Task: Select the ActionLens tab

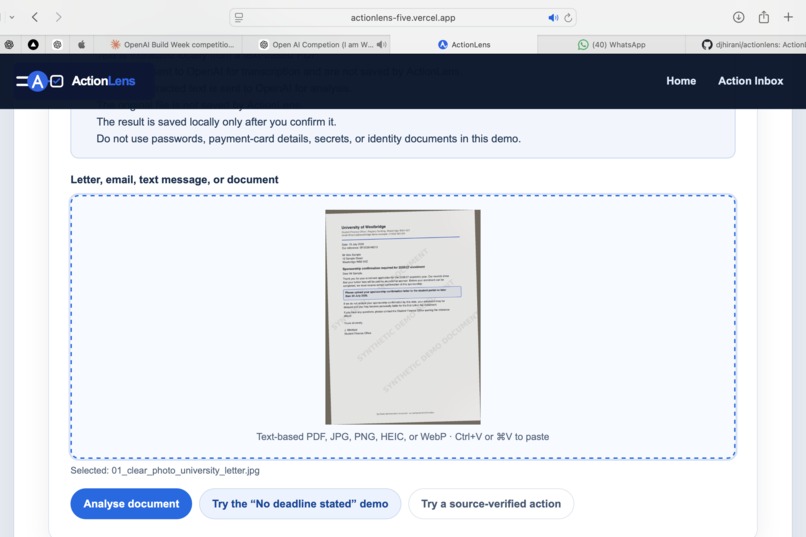Action: point(464,45)
